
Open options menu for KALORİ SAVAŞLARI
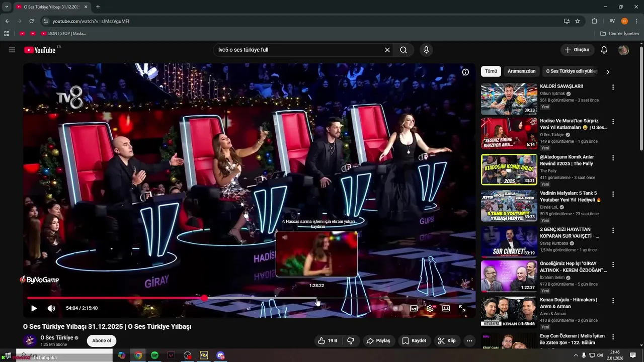(x=613, y=87)
